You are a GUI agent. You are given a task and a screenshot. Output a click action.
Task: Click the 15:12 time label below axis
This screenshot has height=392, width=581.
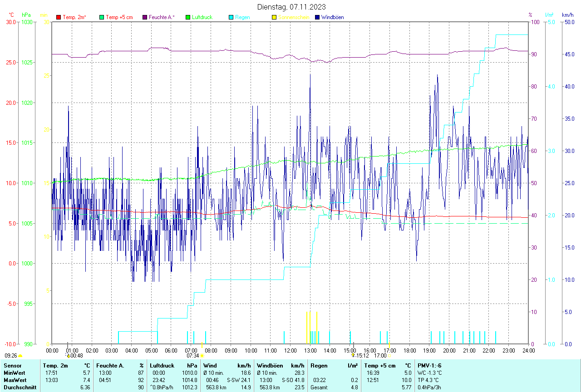click(x=362, y=356)
